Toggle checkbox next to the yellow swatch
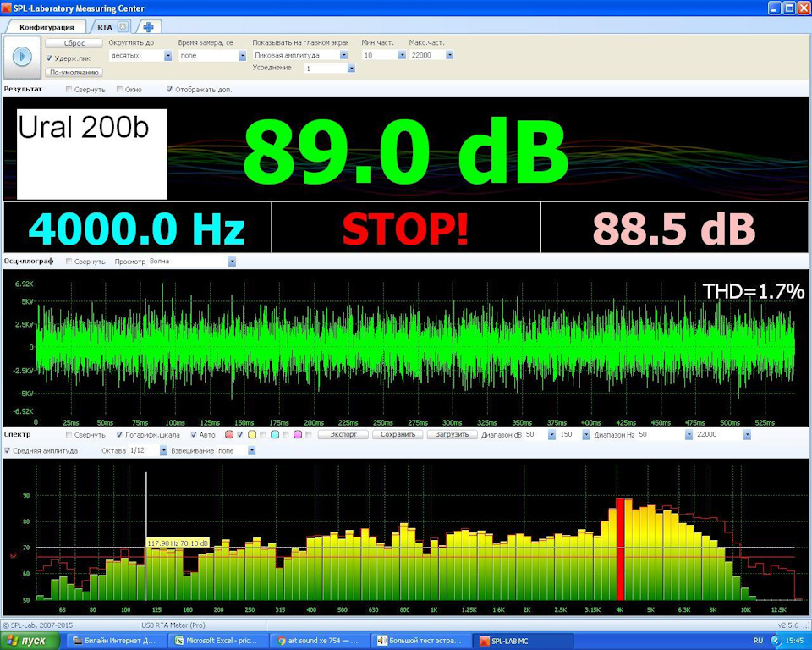The width and height of the screenshot is (812, 650). pos(262,435)
